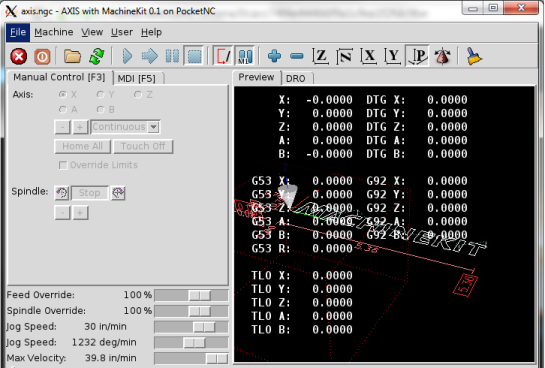Run the program with the play icon
Viewport: 545px width, 368px height.
(x=127, y=56)
